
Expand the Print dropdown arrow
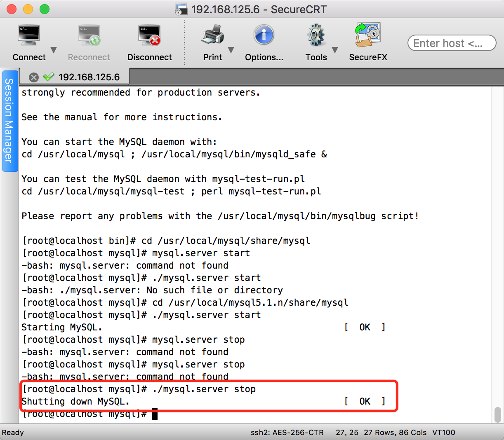pos(231,50)
